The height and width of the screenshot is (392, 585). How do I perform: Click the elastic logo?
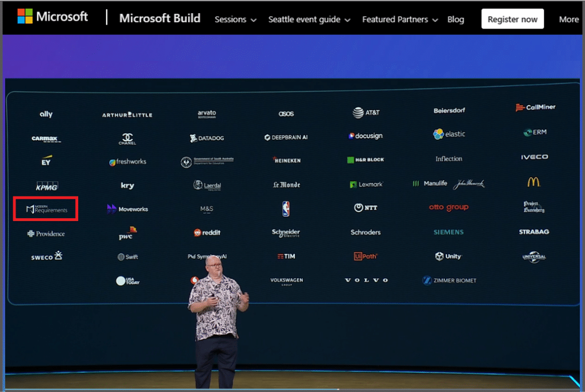[449, 134]
